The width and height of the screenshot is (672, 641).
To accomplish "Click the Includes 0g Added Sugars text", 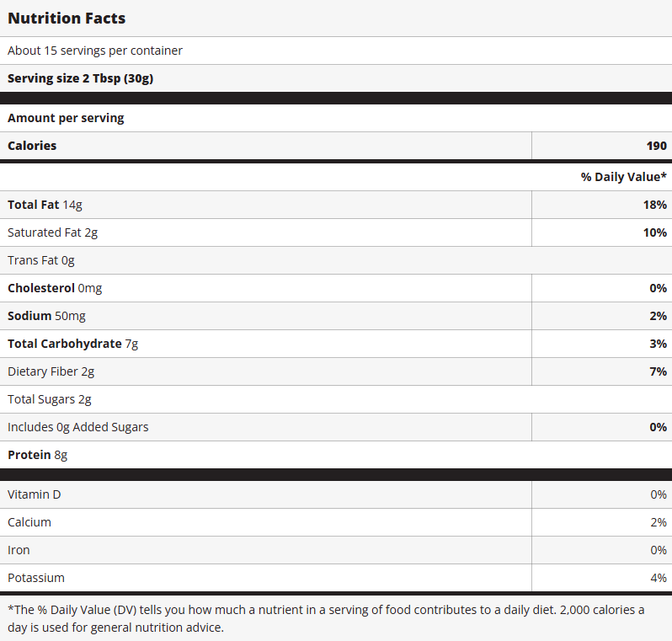I will tap(77, 427).
